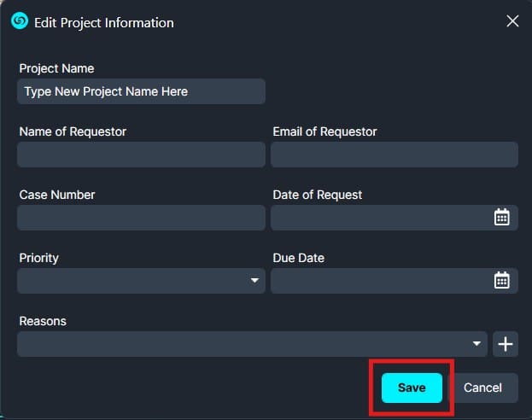Click the Case Number label
This screenshot has height=420, width=532.
57,195
